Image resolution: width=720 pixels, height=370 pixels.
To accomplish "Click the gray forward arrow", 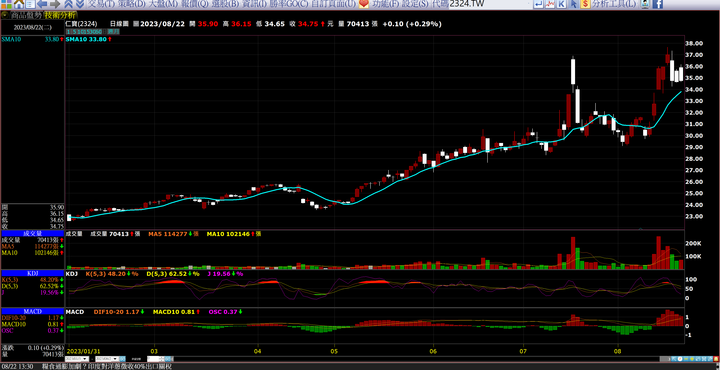I will click(x=55, y=4).
